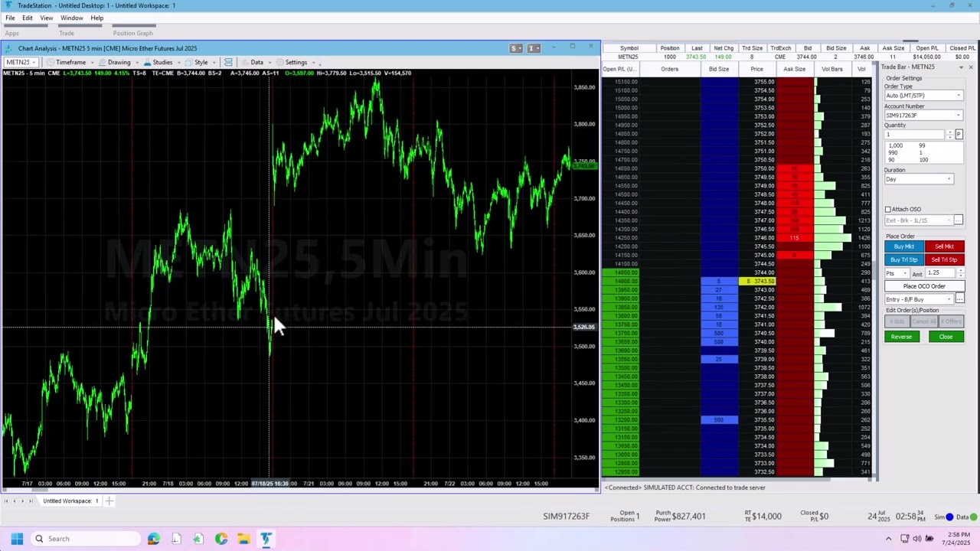Click the S symbol-link button in chart title
Screen dimensions: 980x551
click(x=517, y=48)
